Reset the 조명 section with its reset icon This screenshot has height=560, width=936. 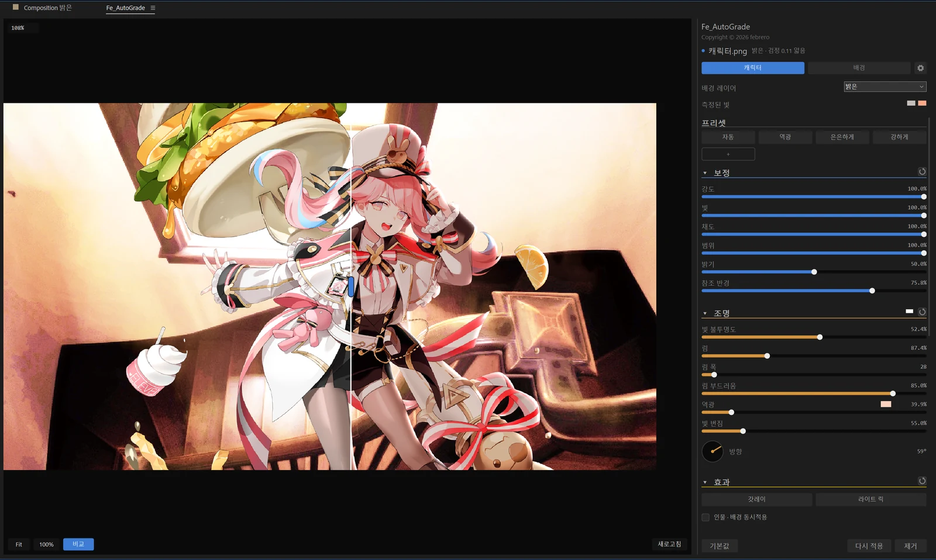pyautogui.click(x=922, y=312)
